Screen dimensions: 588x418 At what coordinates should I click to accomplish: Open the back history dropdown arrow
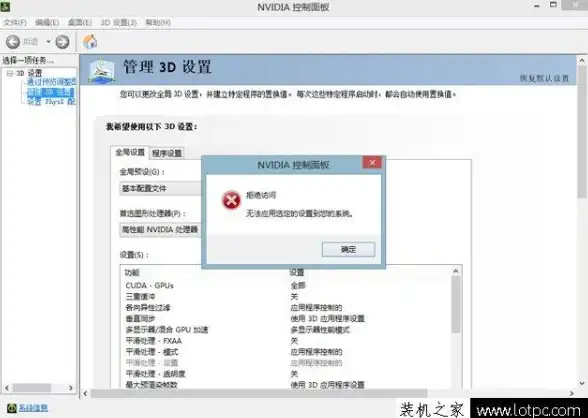pos(48,42)
